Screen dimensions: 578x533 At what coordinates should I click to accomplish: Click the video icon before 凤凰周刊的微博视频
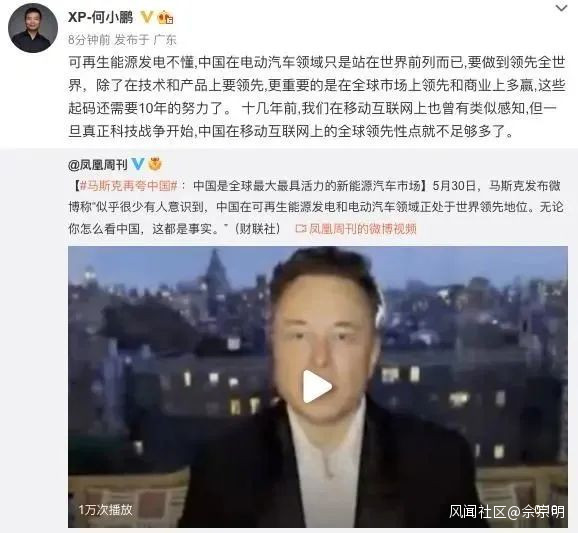(x=301, y=229)
